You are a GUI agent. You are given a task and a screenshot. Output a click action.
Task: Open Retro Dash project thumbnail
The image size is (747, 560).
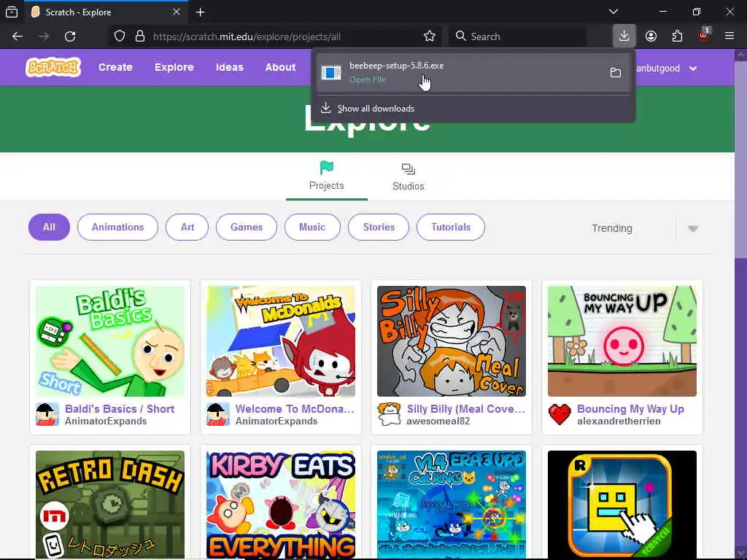click(110, 504)
